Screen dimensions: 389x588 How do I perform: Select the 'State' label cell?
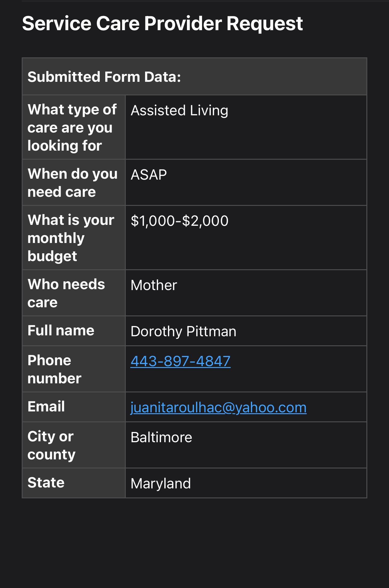pyautogui.click(x=74, y=483)
